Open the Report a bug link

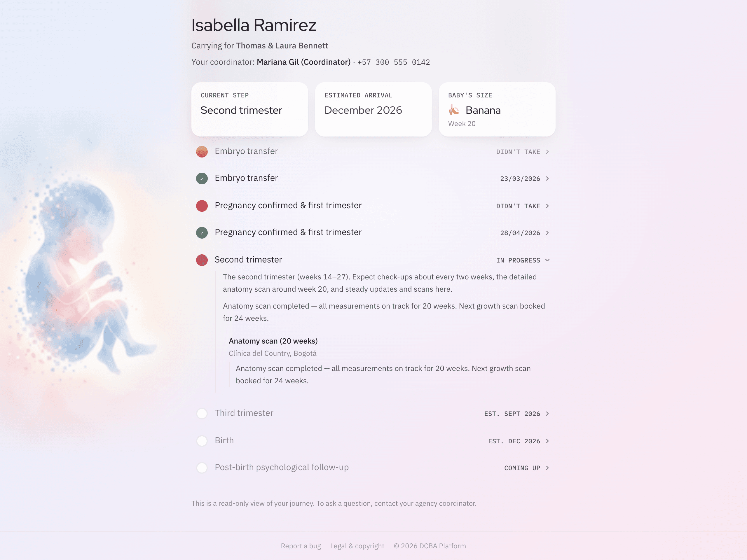pyautogui.click(x=301, y=546)
